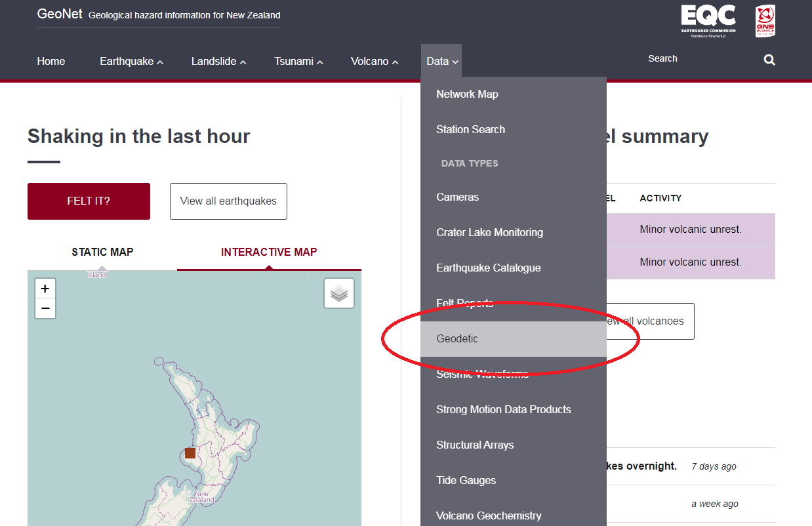Click the EQC Earthquake Commission logo
812x526 pixels.
(x=708, y=21)
